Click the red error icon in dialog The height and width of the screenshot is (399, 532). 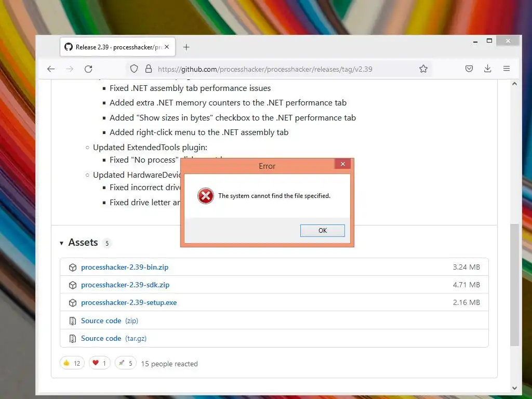(x=206, y=196)
